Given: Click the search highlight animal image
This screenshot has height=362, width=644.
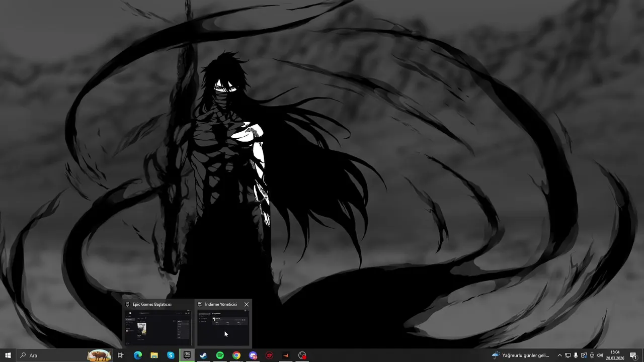Looking at the screenshot, I should coord(99,355).
